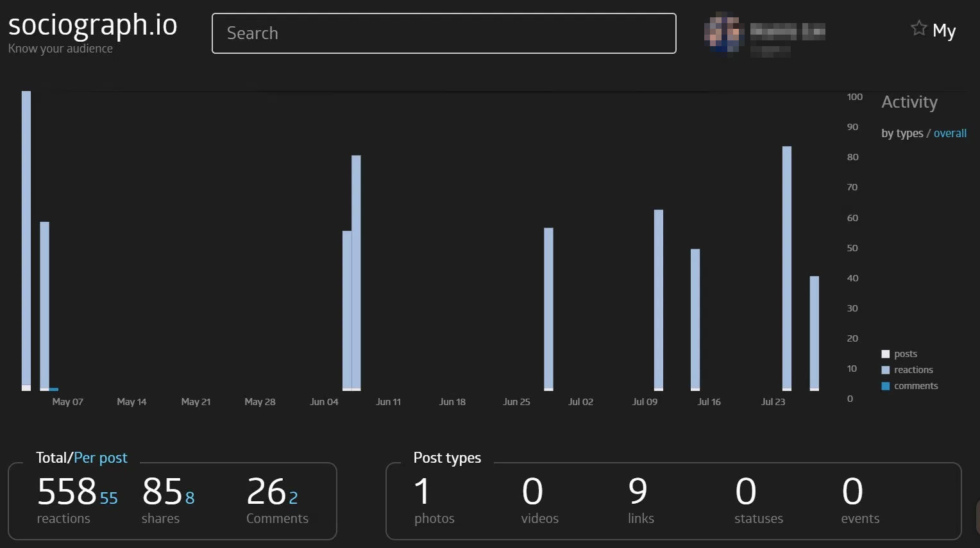Toggle the reactions legend swatch
980x548 pixels.
click(x=886, y=370)
